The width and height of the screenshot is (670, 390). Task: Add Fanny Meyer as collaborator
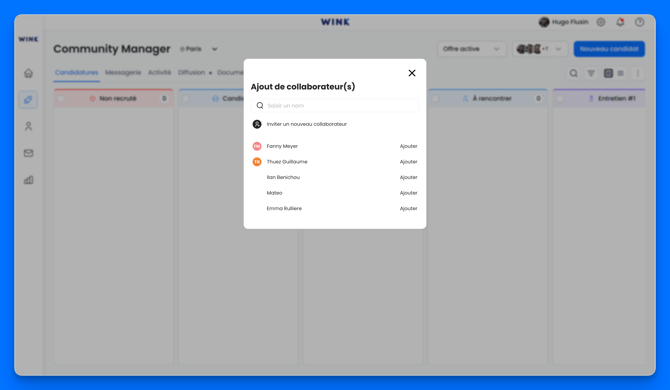(408, 146)
